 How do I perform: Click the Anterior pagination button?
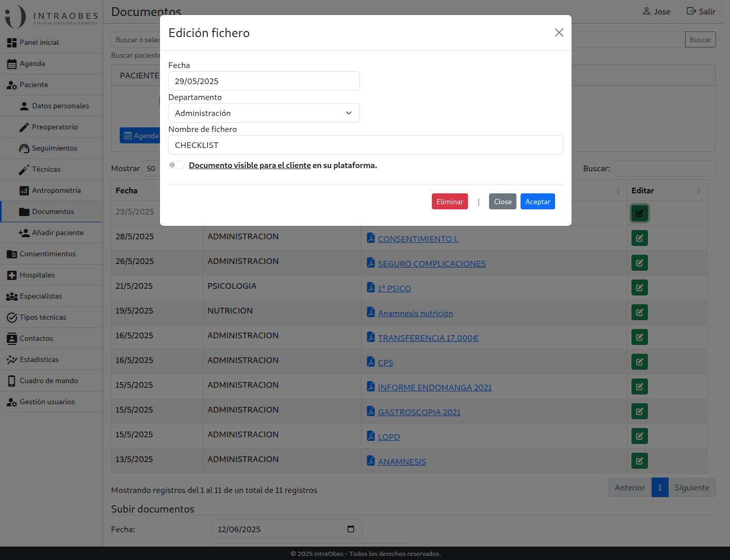(629, 488)
